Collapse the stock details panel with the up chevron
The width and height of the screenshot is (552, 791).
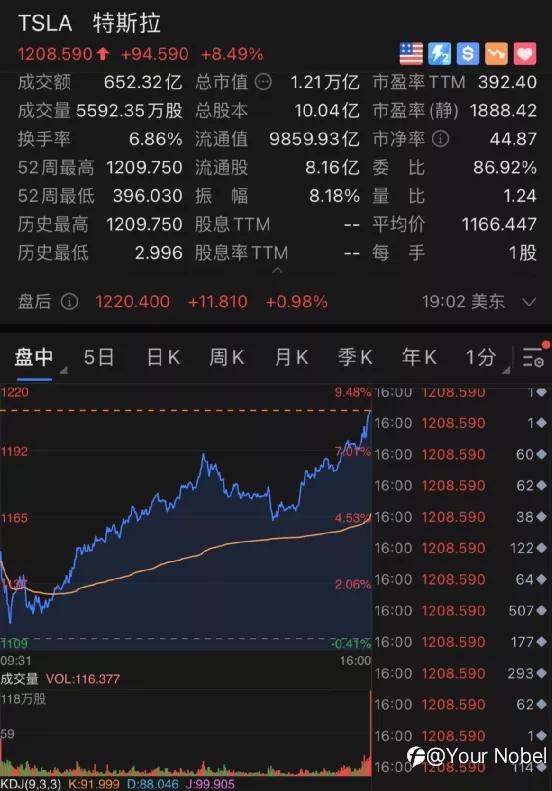point(278,270)
